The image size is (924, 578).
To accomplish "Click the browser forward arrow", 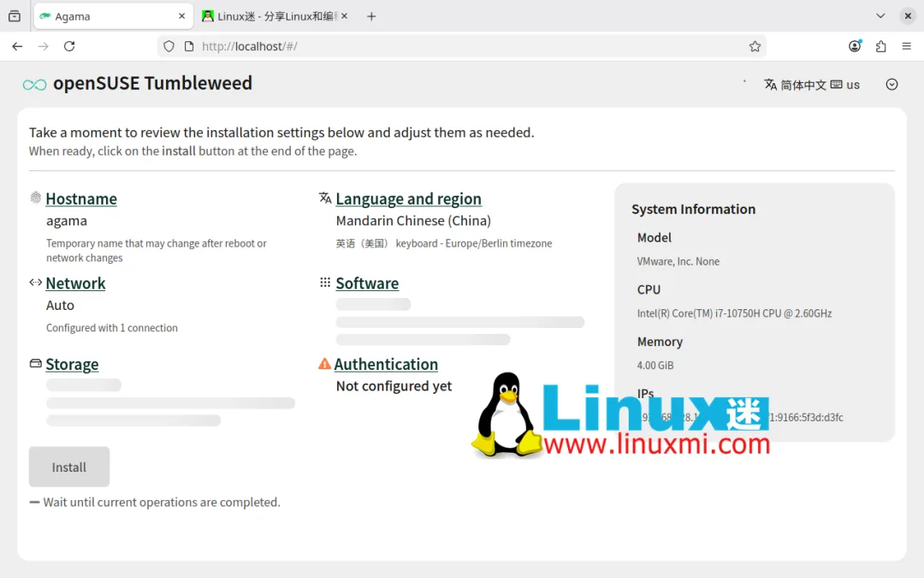I will click(x=43, y=46).
